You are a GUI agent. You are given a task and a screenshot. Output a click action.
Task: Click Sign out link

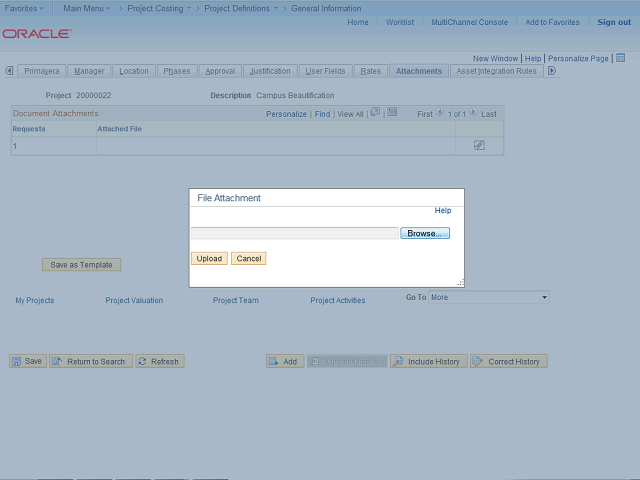tap(614, 22)
